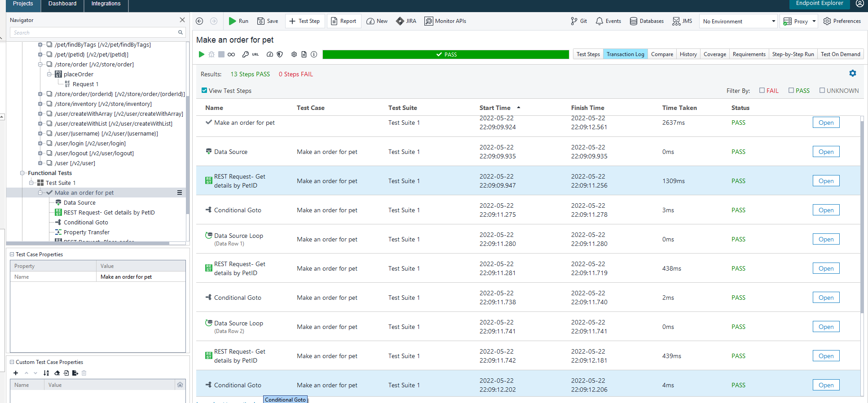Open hamburger menu on Make an order for pet
Screen dimensions: 868x403
pos(180,193)
